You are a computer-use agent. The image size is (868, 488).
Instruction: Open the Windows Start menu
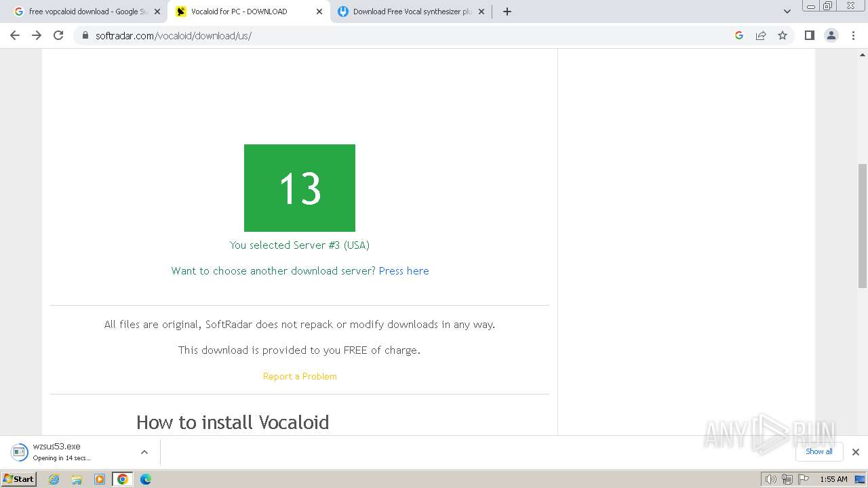tap(19, 479)
